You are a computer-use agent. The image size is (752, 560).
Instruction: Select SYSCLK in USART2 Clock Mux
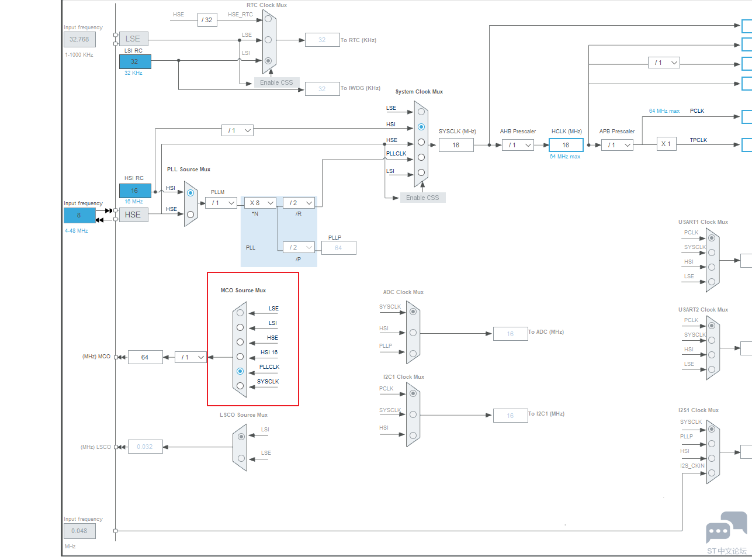tap(712, 340)
